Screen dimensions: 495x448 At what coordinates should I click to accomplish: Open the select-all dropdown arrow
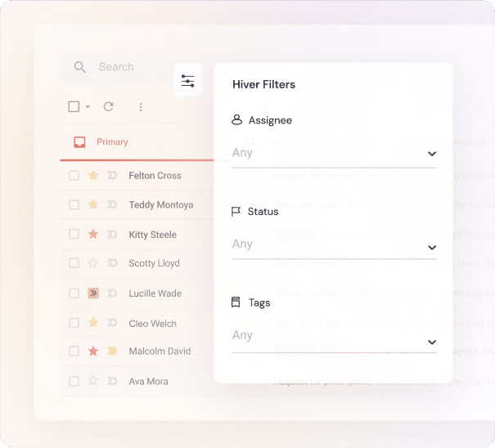pyautogui.click(x=88, y=106)
